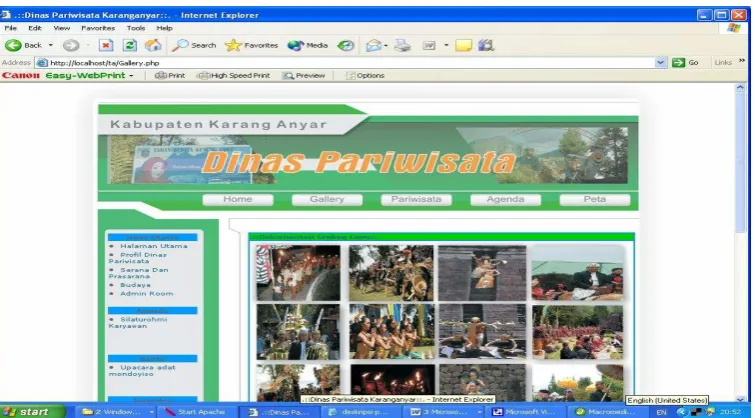Click the Canon Print button
The height and width of the screenshot is (418, 755).
169,76
